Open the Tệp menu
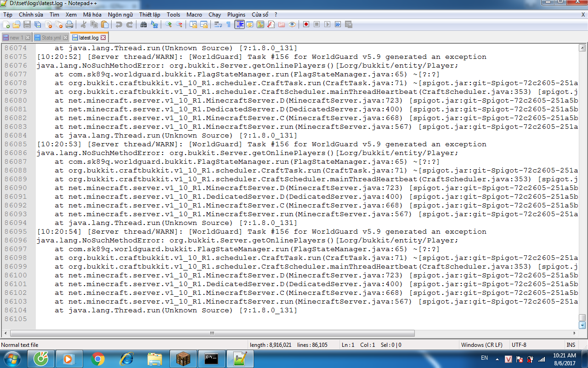 [8, 15]
